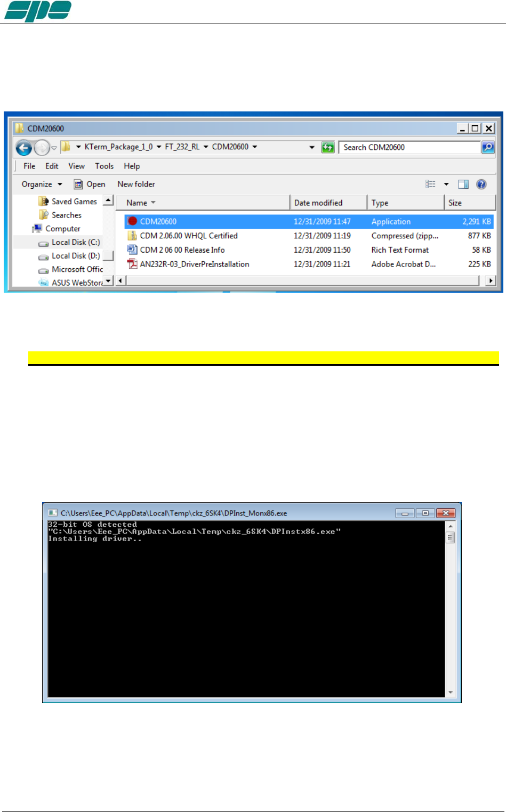The image size is (506, 812).
Task: Click the Local Disk (C:) drive icon
Action: (x=44, y=243)
